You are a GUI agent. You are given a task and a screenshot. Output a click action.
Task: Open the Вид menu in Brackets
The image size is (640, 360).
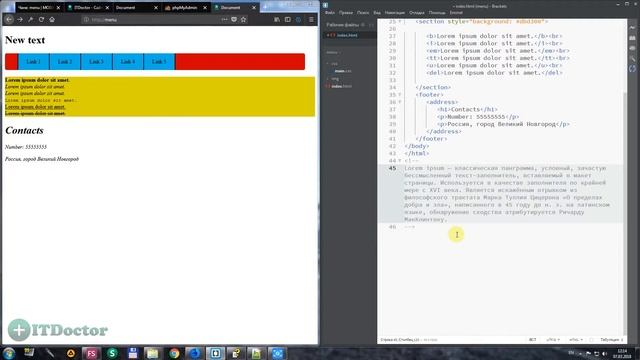377,13
